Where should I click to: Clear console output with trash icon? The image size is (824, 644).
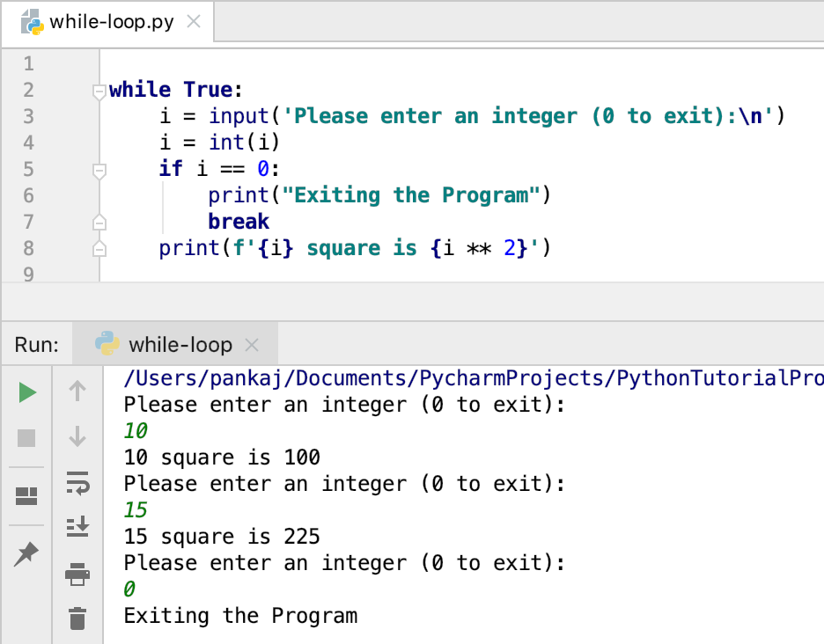click(x=77, y=618)
